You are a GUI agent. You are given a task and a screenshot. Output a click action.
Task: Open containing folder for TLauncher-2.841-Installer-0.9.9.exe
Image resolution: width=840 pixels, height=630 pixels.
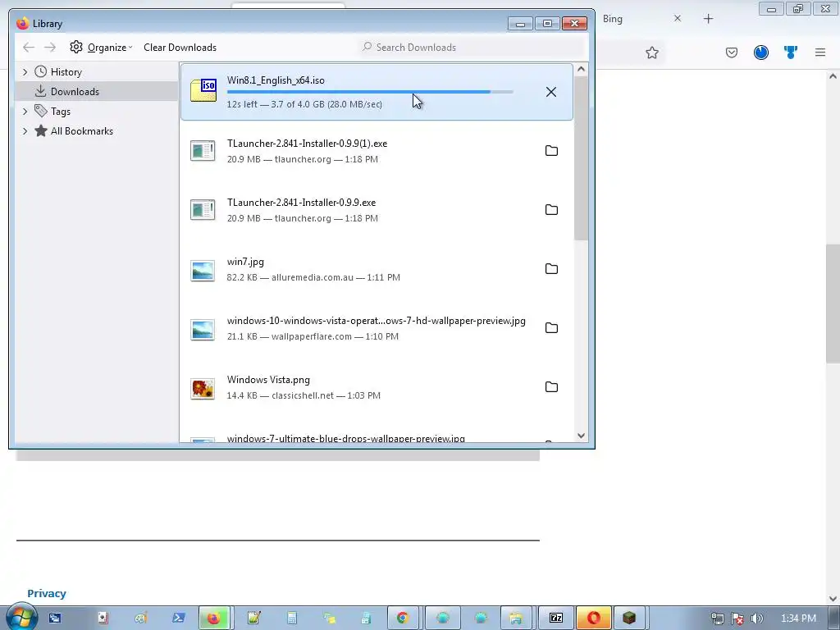(551, 209)
